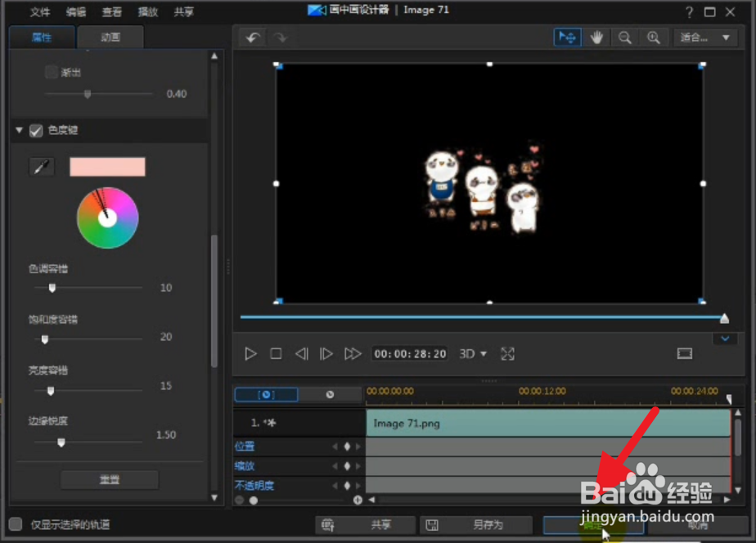756x543 pixels.
Task: Add keyframe on 缩放 track
Action: [347, 466]
